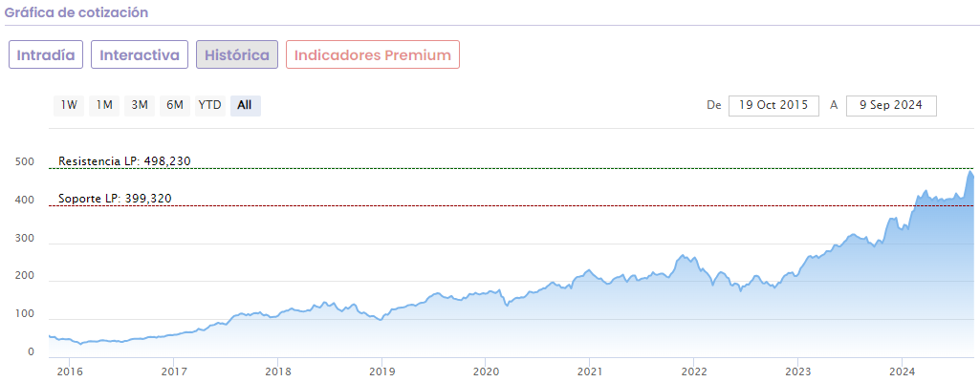Click the 2020 label on the x-axis

pos(486,371)
